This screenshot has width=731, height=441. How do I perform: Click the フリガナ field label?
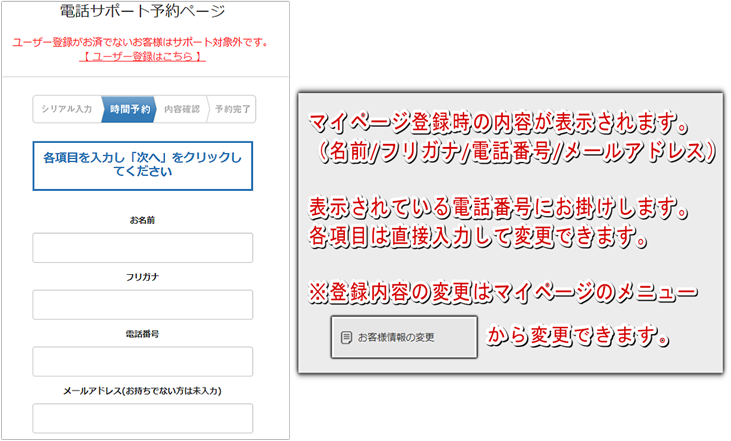click(142, 277)
